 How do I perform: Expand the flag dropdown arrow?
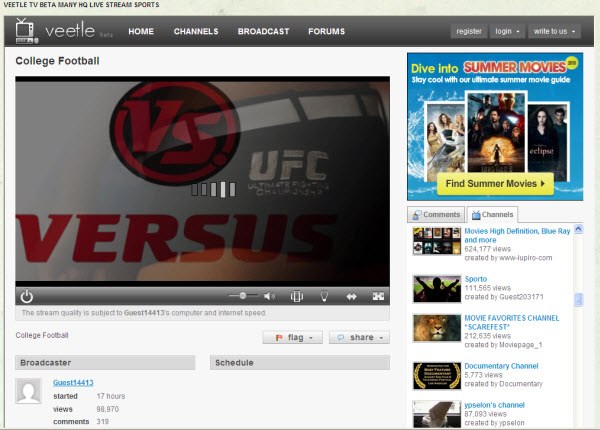[x=311, y=338]
